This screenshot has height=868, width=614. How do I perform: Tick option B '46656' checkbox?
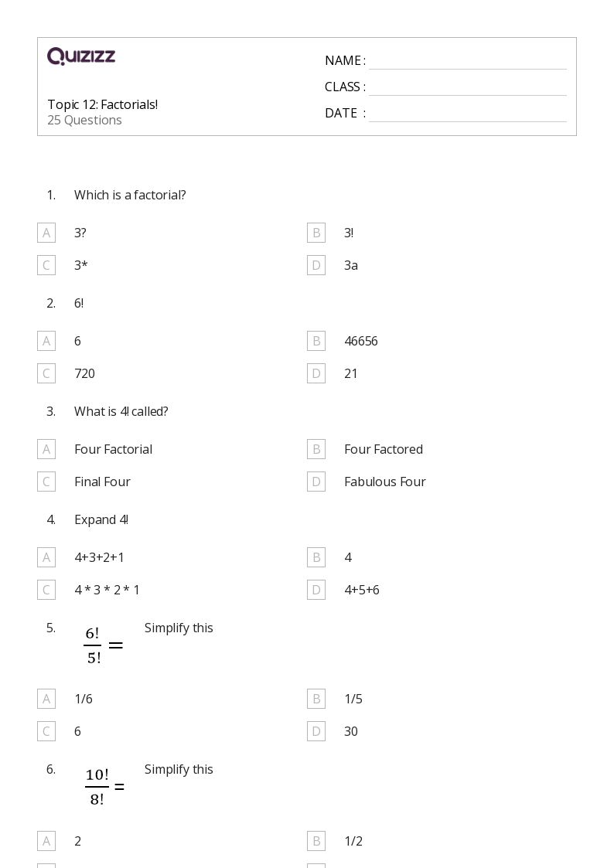point(316,341)
